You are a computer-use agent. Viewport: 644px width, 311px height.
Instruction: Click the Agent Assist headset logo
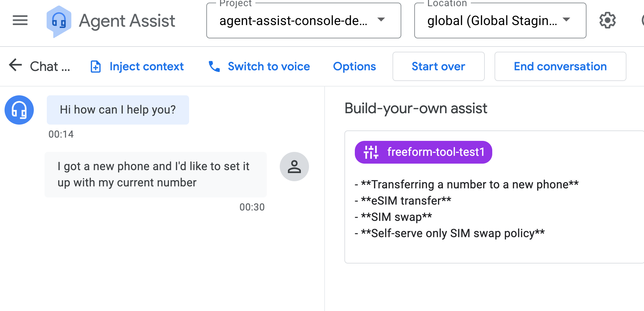(x=59, y=21)
